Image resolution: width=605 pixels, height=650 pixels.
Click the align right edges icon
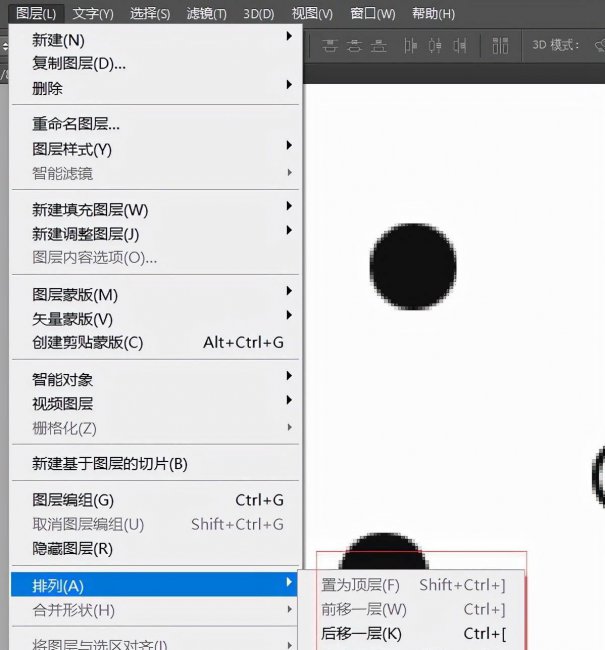pyautogui.click(x=459, y=46)
